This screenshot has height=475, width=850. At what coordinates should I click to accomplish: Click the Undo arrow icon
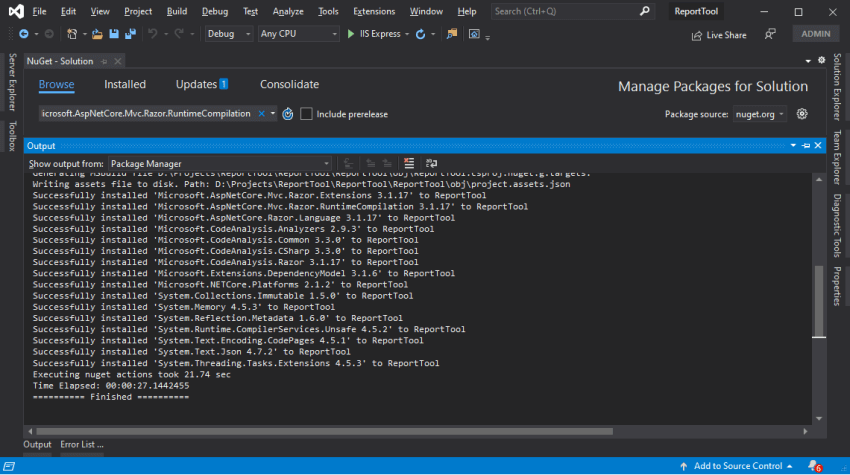[153, 34]
